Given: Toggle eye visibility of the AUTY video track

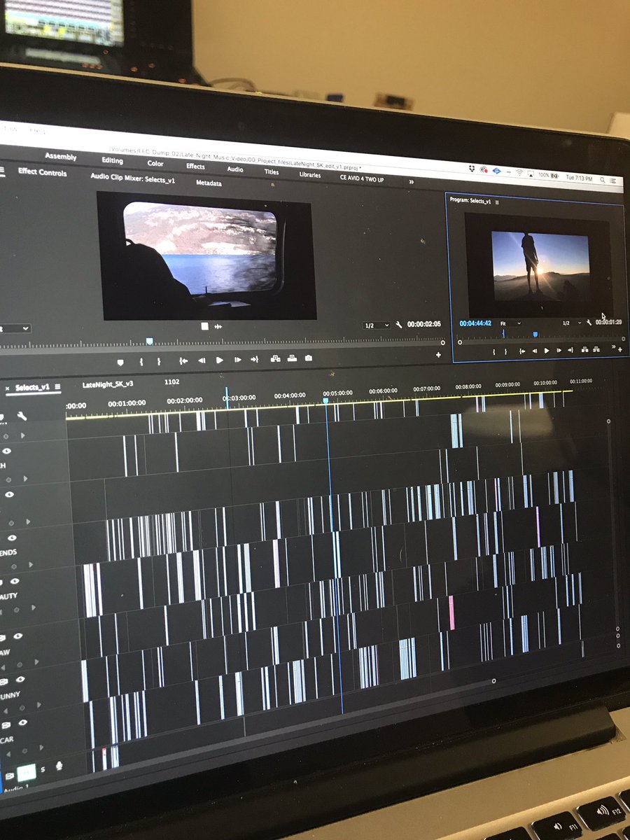Looking at the screenshot, I should pyautogui.click(x=15, y=581).
